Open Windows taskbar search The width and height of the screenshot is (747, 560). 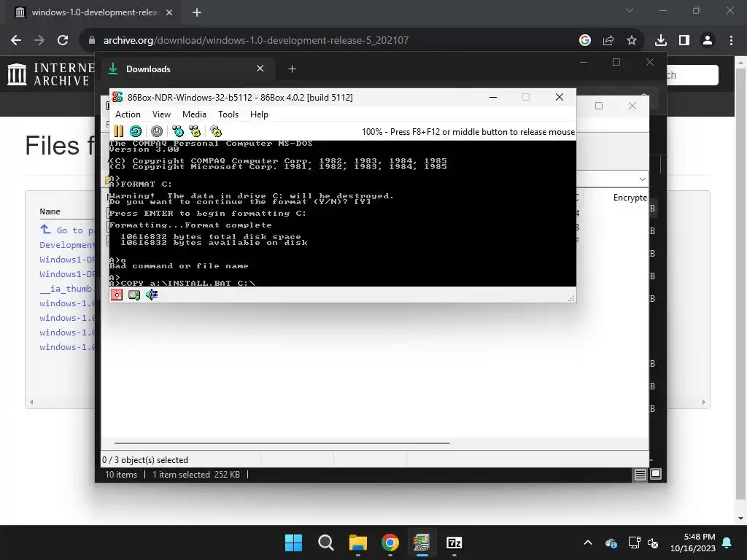[x=326, y=542]
